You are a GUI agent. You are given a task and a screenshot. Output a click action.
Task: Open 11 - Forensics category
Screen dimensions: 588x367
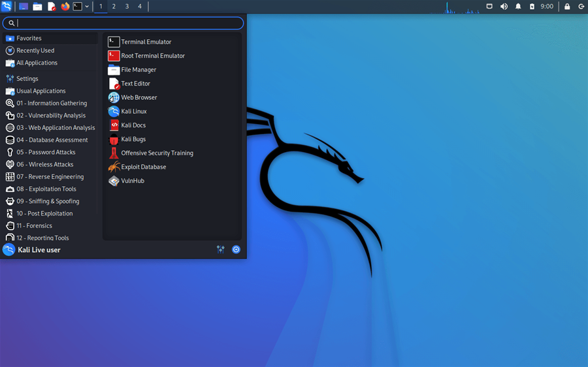point(50,226)
